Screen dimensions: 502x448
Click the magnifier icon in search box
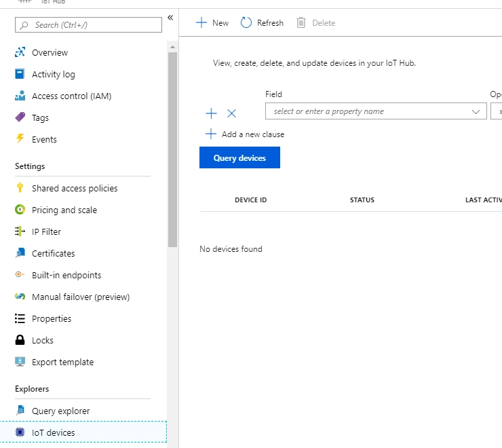tap(24, 25)
